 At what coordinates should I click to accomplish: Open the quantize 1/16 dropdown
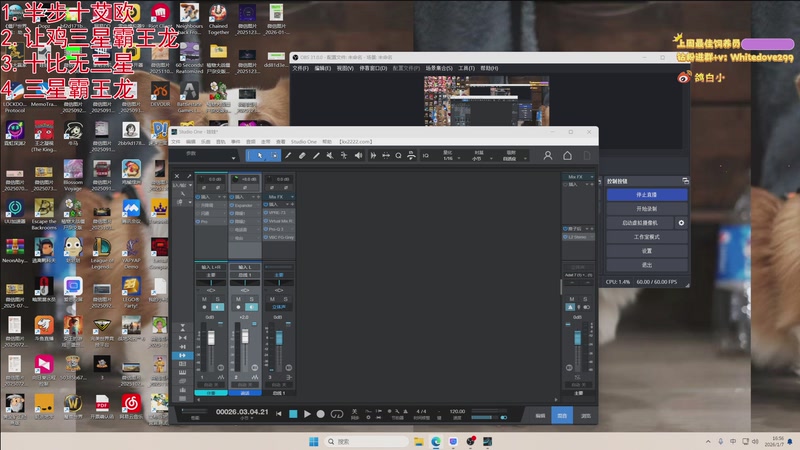coord(450,156)
